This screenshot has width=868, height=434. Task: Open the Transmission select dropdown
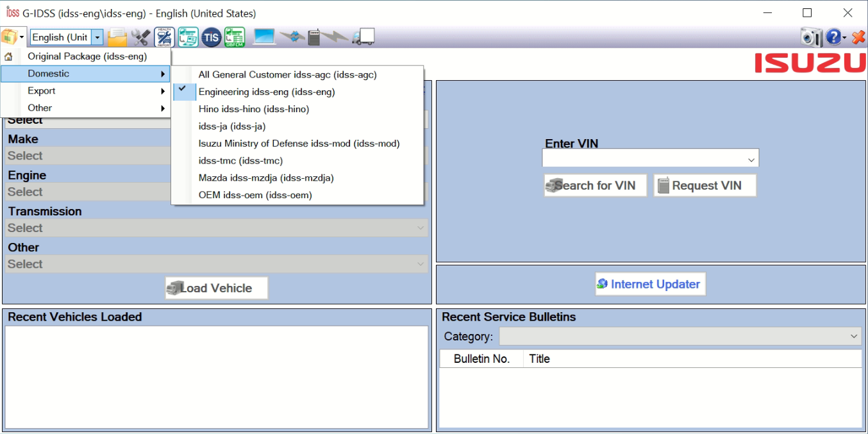[x=217, y=228]
